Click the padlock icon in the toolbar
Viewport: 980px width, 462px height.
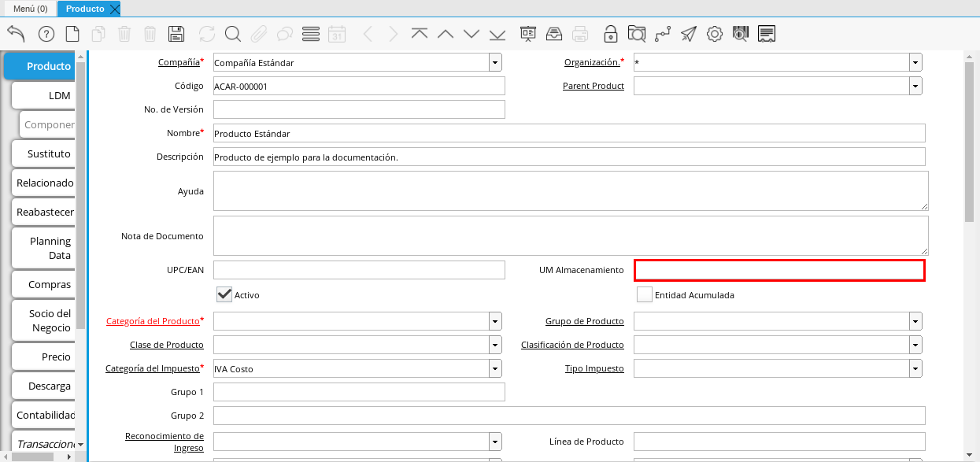(x=610, y=34)
